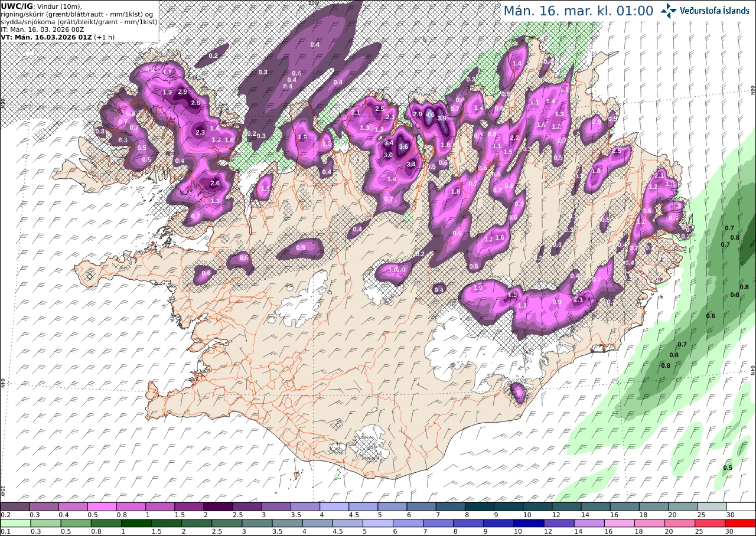The height and width of the screenshot is (536, 756).
Task: Select the snow legend swatch labeled 1.5
Action: coord(189,506)
